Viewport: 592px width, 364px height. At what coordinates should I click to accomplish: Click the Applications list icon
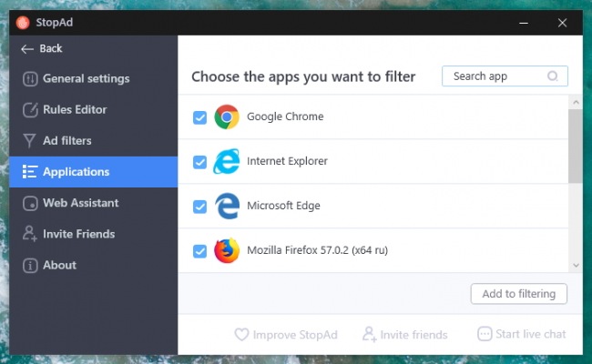[30, 172]
